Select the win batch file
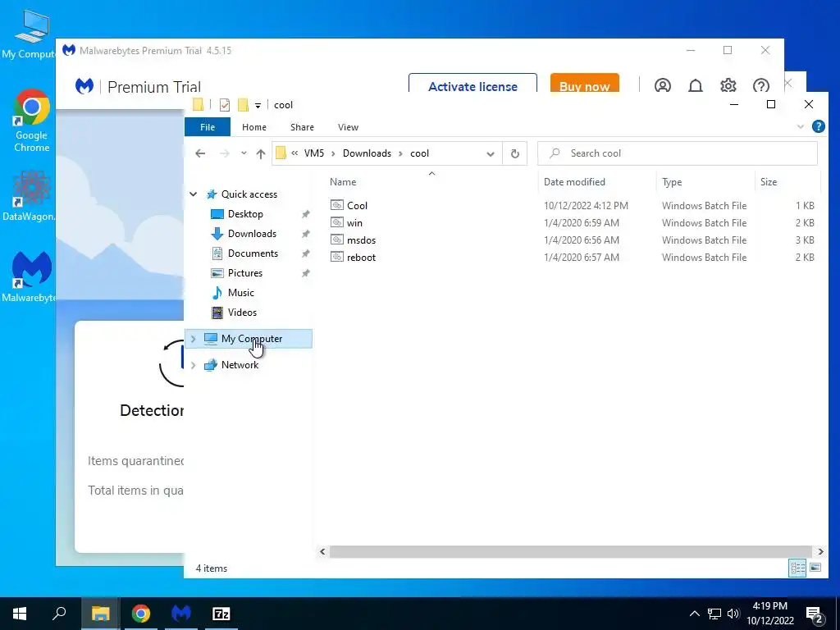Screen dimensions: 840x630 (572, 223)
